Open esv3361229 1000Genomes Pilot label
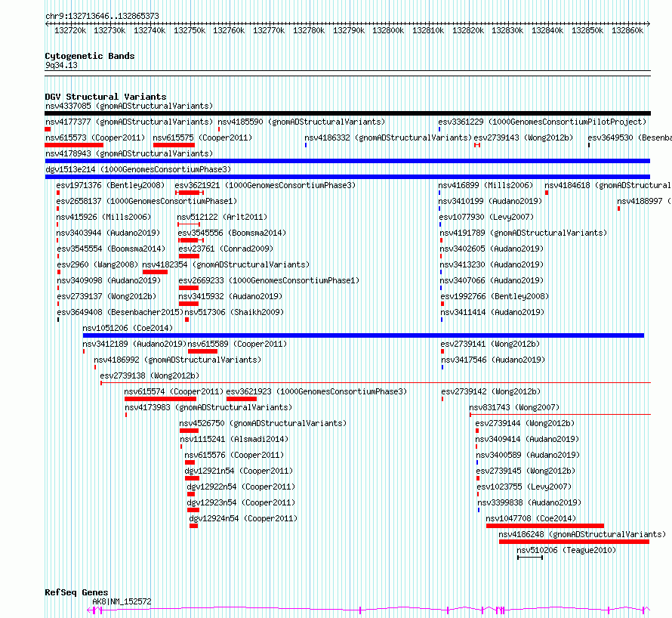This screenshot has height=618, width=672. point(542,122)
